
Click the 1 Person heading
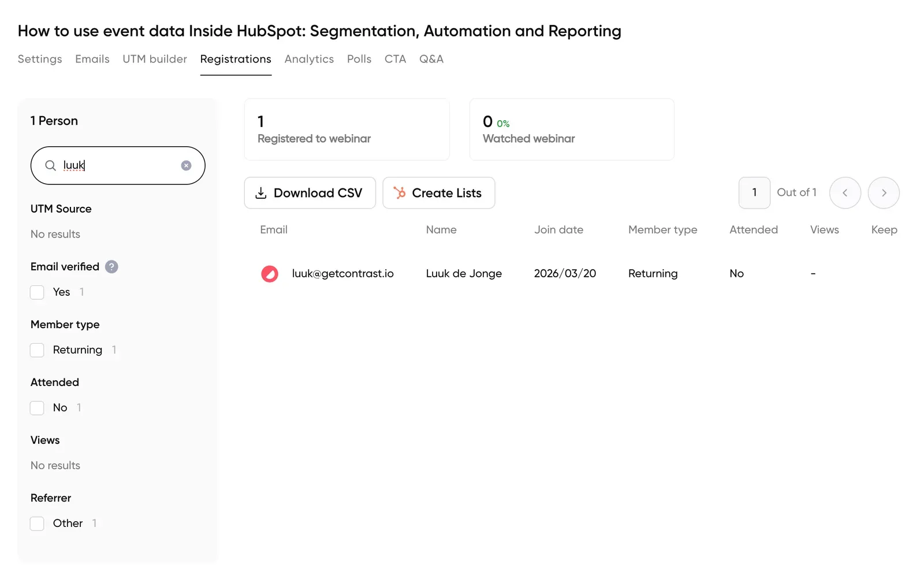54,121
